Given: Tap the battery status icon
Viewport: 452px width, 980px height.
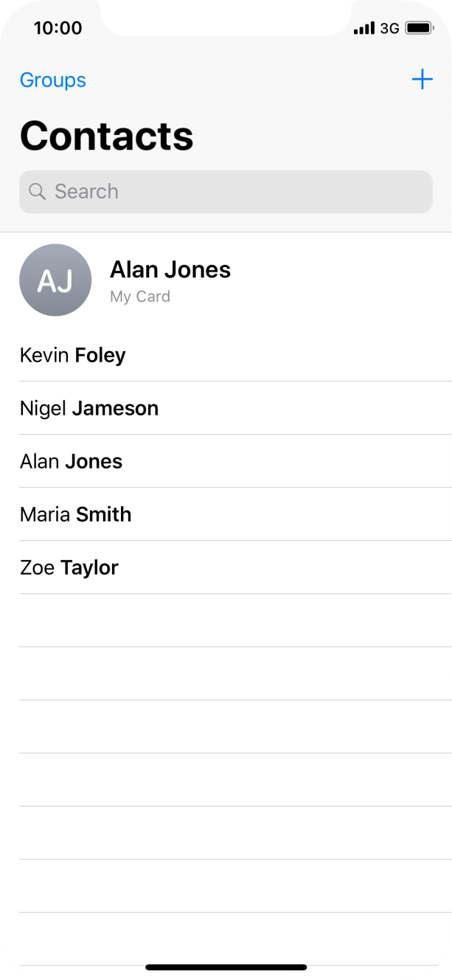Looking at the screenshot, I should pyautogui.click(x=417, y=27).
